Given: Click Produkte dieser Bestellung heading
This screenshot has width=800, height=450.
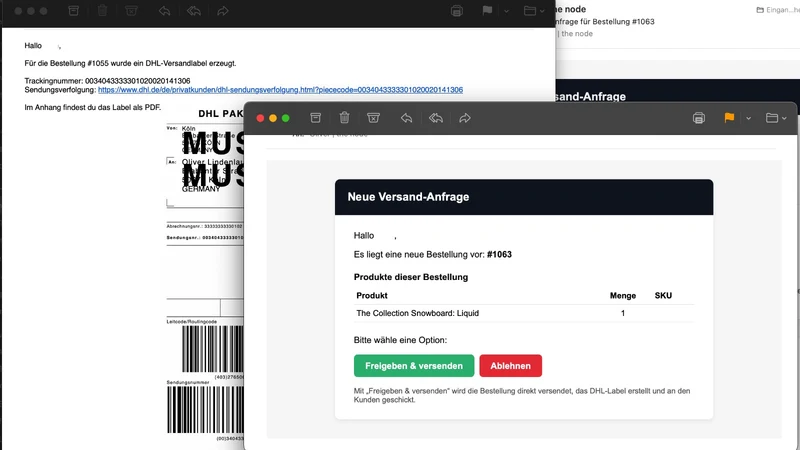Looking at the screenshot, I should click(x=411, y=277).
